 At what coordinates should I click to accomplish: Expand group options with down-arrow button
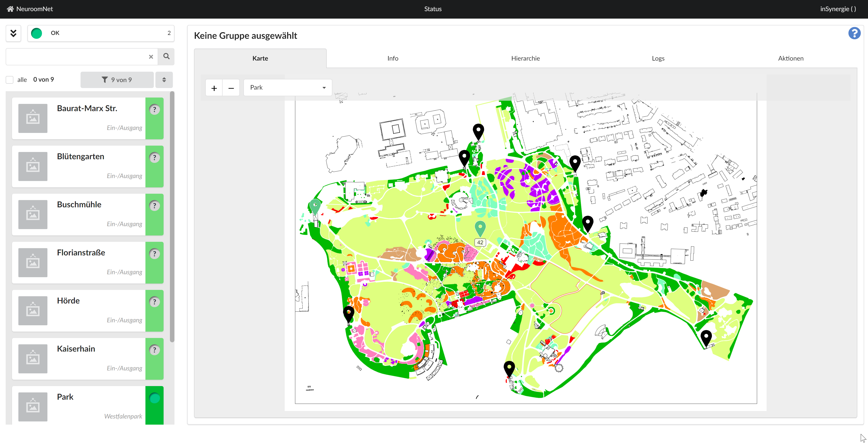(14, 32)
